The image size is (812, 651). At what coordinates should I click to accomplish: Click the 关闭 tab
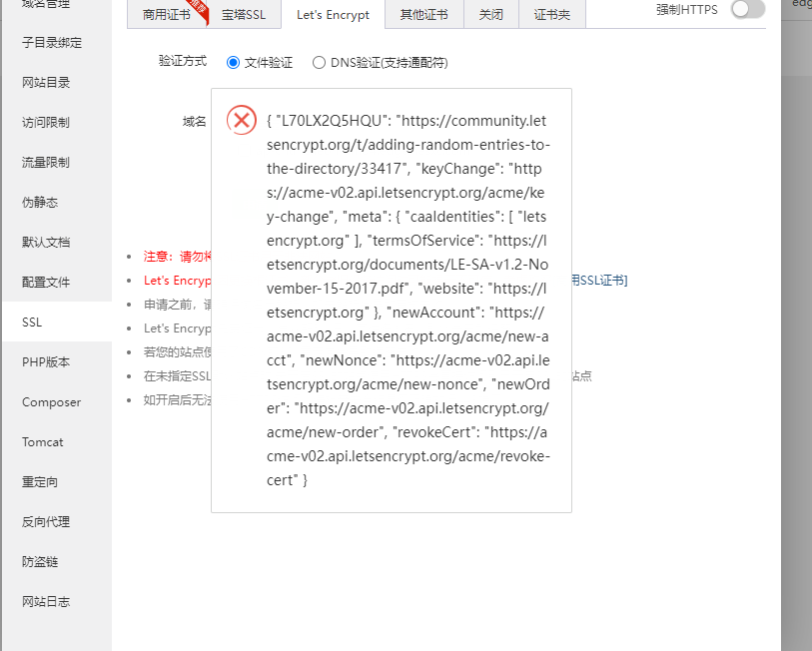coord(491,15)
